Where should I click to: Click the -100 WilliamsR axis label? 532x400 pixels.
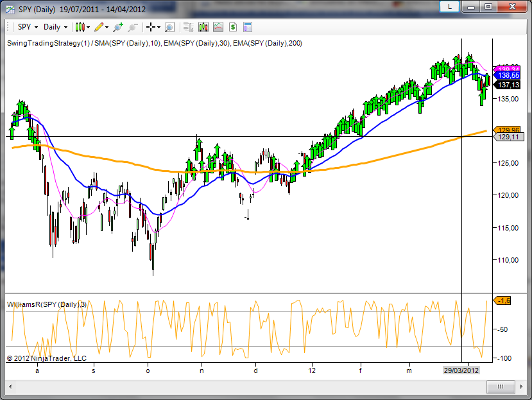click(x=504, y=358)
